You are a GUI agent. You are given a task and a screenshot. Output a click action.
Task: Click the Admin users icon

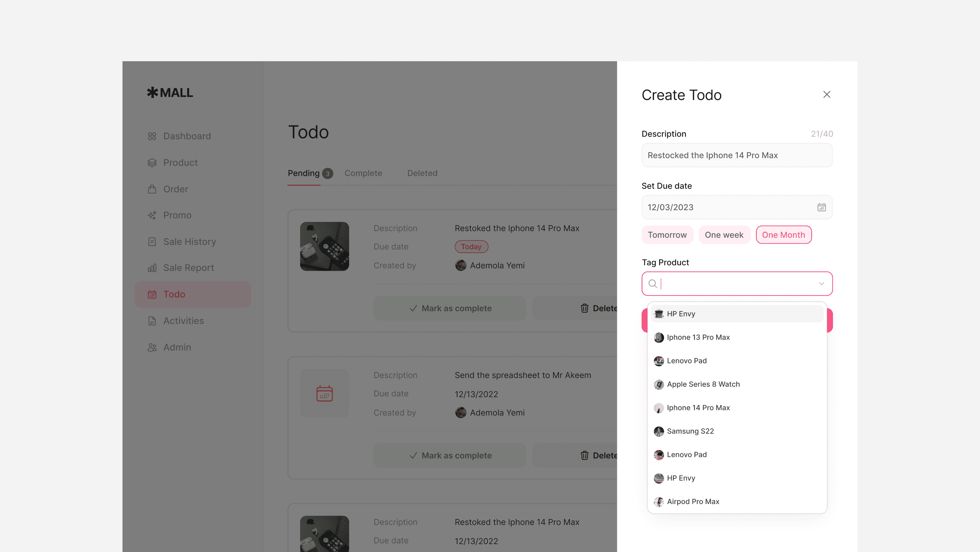152,347
